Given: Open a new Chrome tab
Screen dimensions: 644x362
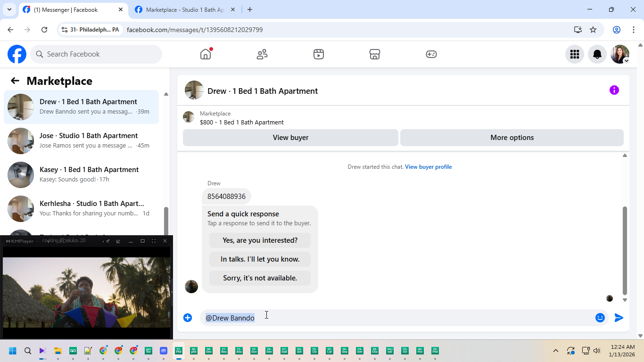Looking at the screenshot, I should 250,9.
